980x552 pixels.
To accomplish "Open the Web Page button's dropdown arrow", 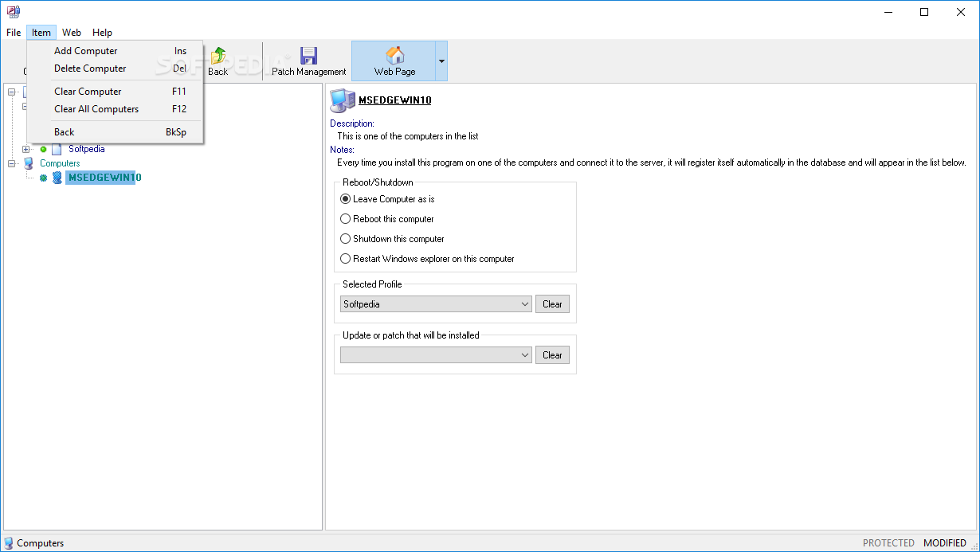I will tap(441, 61).
